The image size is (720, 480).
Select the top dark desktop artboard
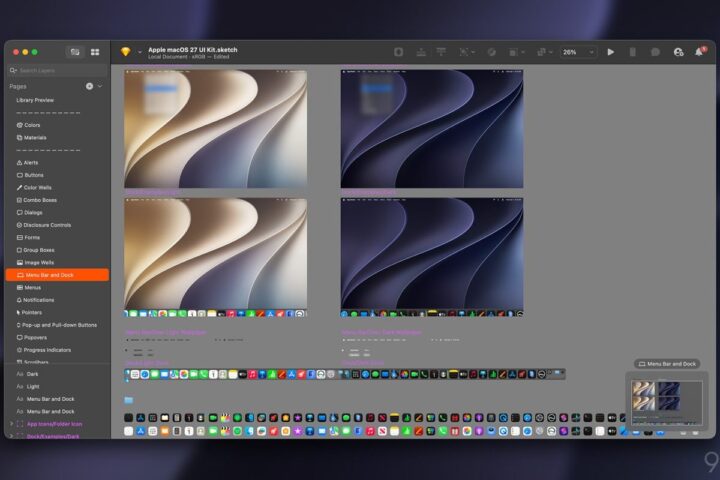point(432,129)
